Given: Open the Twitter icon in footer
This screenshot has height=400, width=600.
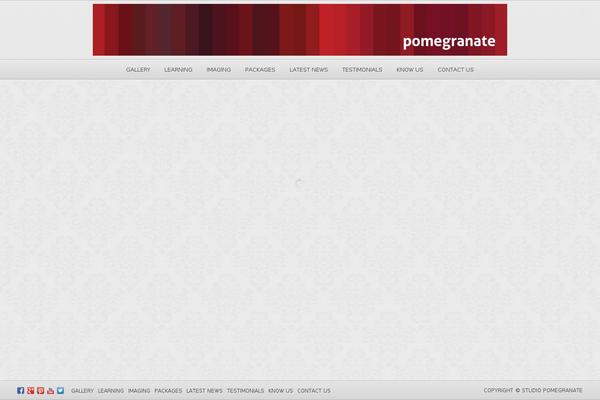Looking at the screenshot, I should [x=60, y=390].
